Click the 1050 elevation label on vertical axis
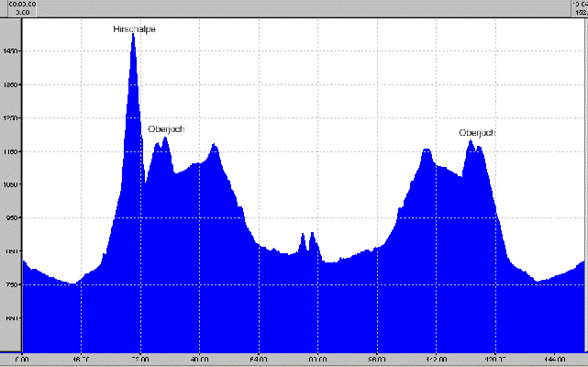The width and height of the screenshot is (588, 367). pyautogui.click(x=11, y=184)
